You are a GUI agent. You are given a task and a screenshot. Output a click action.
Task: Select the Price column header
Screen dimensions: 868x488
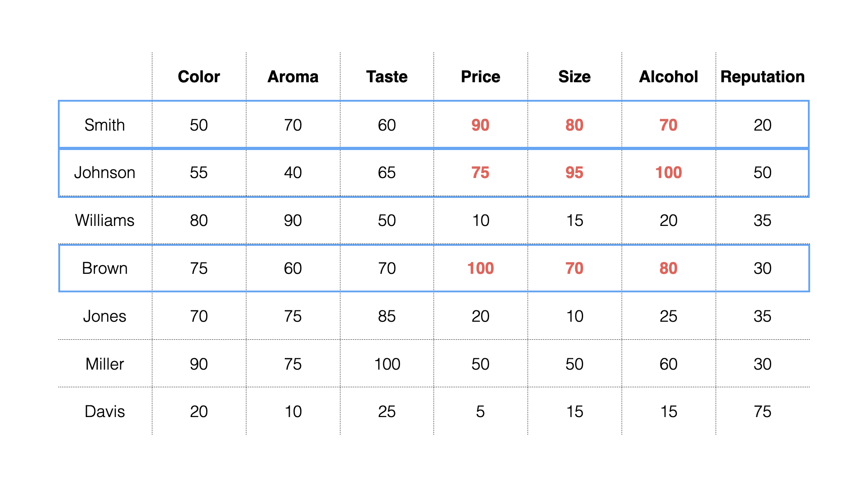click(481, 77)
